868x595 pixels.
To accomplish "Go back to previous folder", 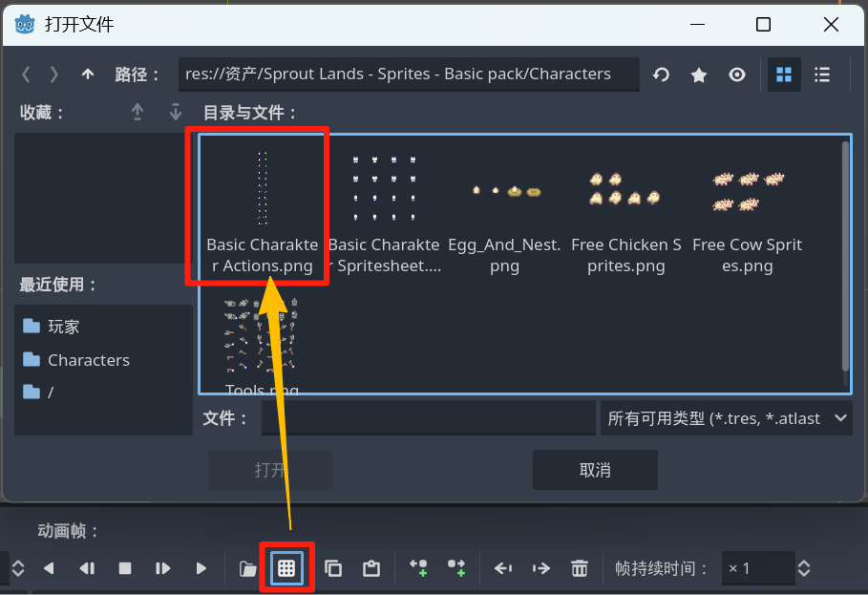I will 26,74.
